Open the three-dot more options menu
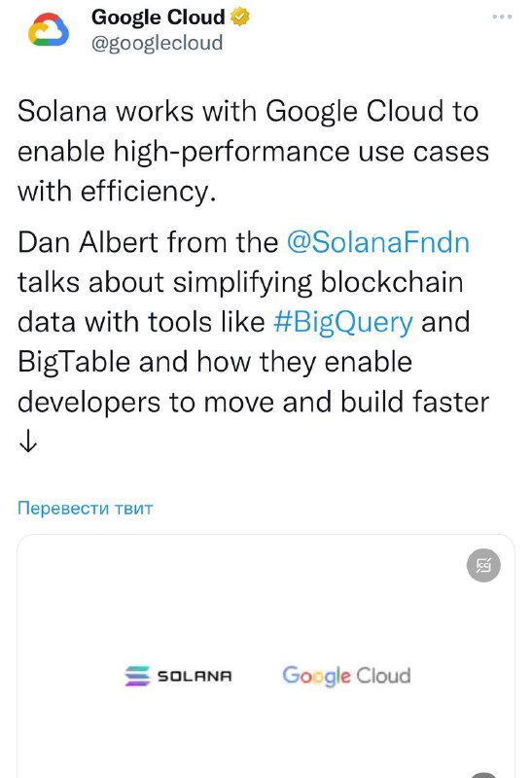 click(502, 17)
